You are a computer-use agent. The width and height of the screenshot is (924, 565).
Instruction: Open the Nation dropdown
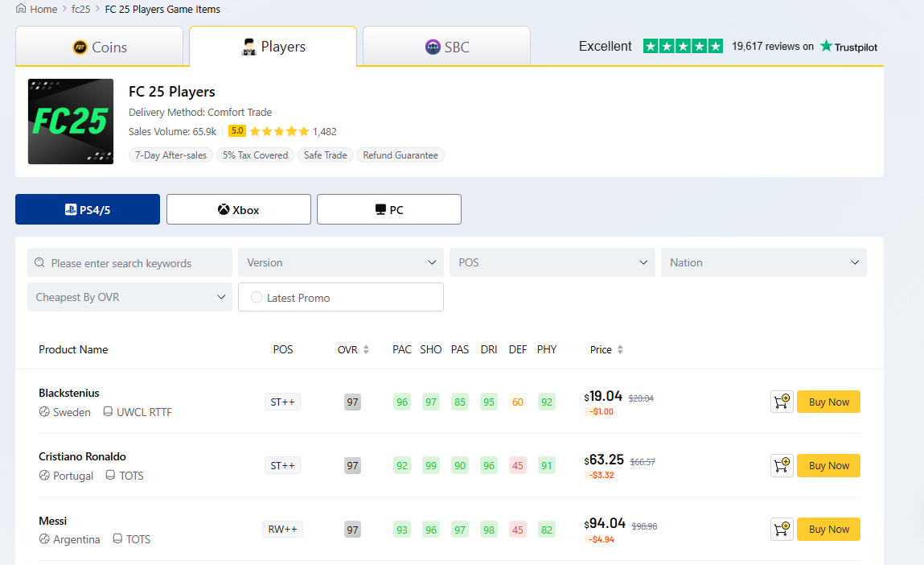pyautogui.click(x=764, y=263)
